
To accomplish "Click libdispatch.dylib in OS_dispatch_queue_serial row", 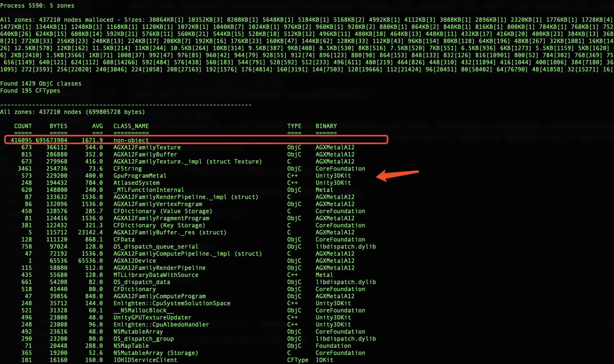I will coord(346,247).
